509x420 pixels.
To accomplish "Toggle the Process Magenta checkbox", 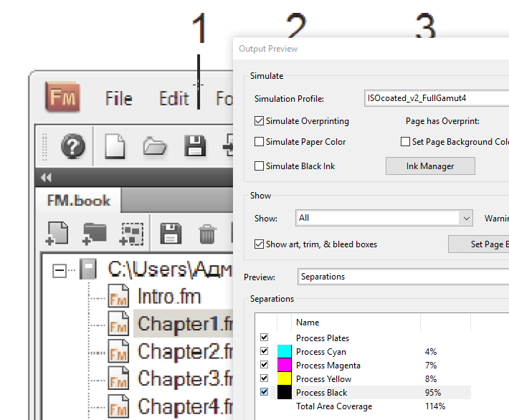I will tap(265, 365).
